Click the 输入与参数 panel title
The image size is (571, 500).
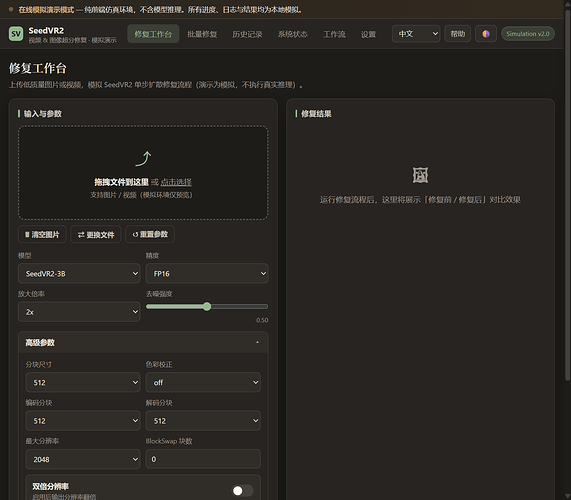(43, 114)
